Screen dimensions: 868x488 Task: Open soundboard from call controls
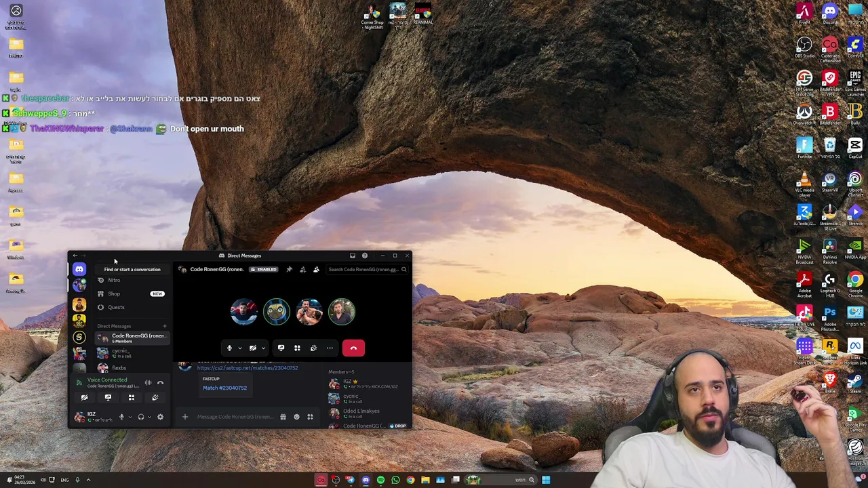(313, 348)
